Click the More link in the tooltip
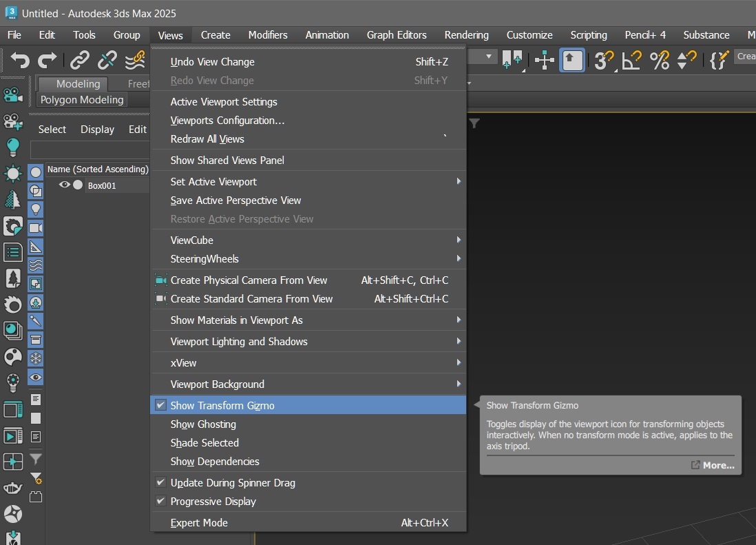This screenshot has height=545, width=756. click(x=717, y=465)
